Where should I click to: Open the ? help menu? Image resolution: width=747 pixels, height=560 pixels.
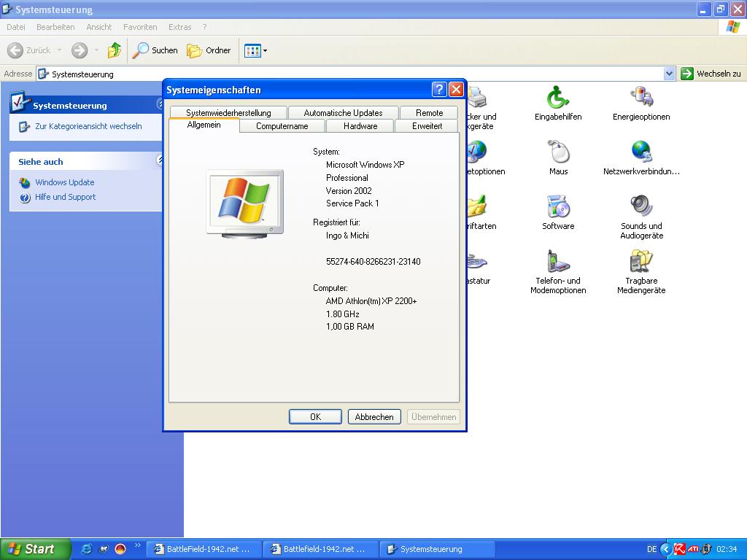205,27
